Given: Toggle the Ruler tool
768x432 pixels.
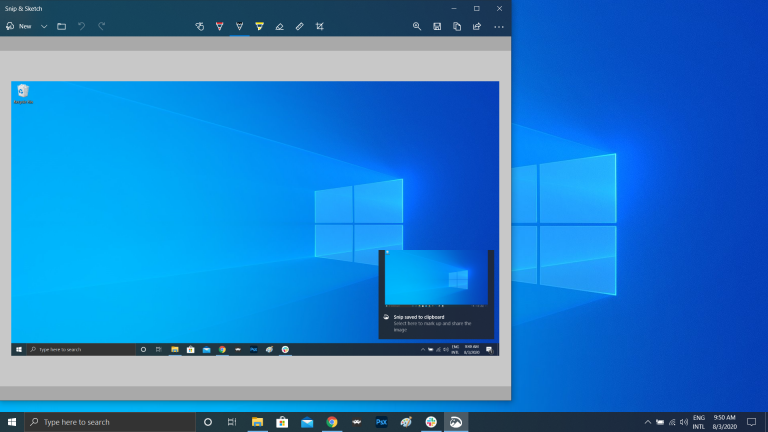Looking at the screenshot, I should [x=299, y=26].
